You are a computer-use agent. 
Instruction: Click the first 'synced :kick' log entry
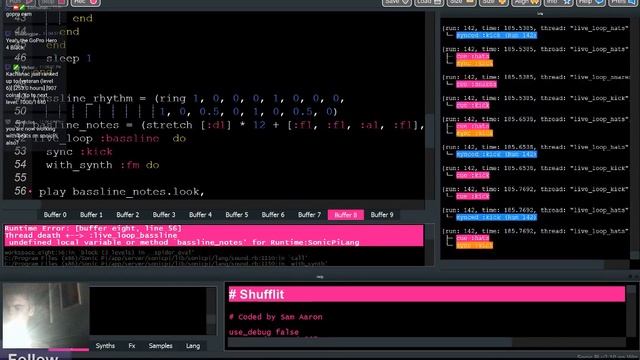pyautogui.click(x=496, y=35)
